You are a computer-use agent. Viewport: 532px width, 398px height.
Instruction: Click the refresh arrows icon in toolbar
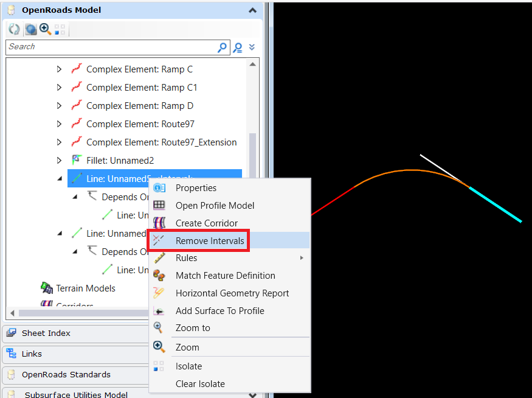(14, 29)
